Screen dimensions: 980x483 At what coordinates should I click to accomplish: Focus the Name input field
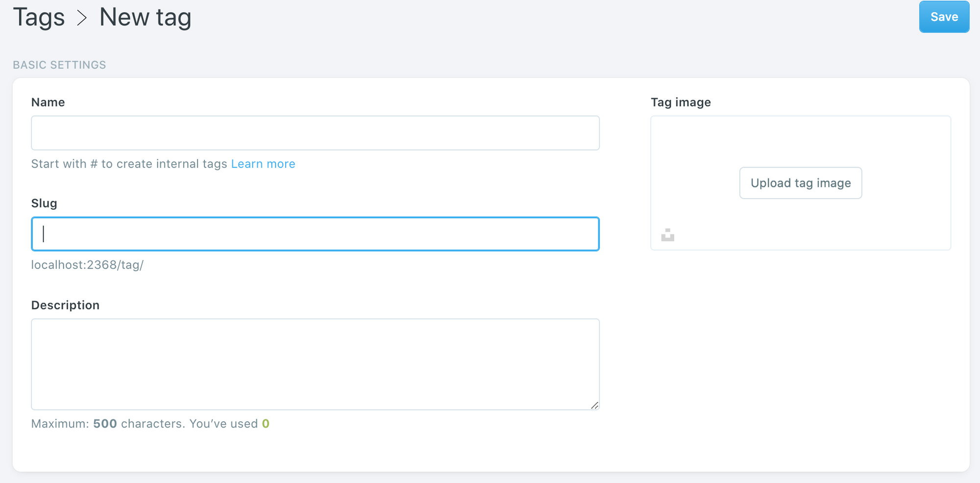[315, 133]
